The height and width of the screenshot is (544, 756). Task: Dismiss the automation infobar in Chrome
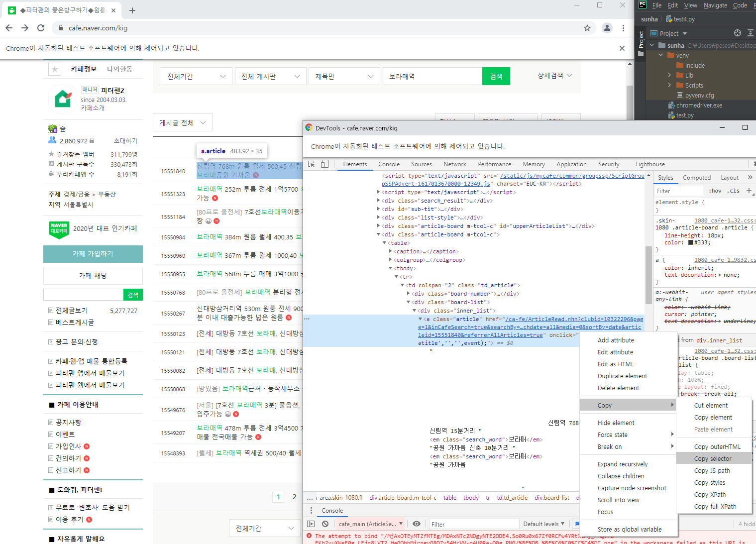[x=622, y=48]
